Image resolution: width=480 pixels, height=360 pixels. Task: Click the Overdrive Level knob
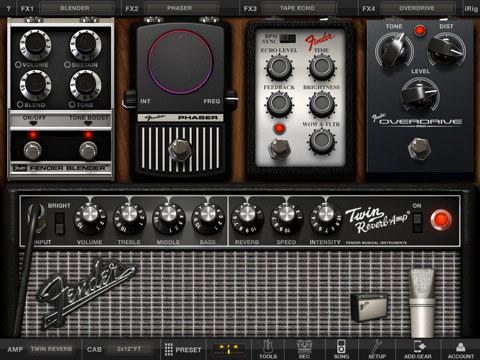pos(420,95)
